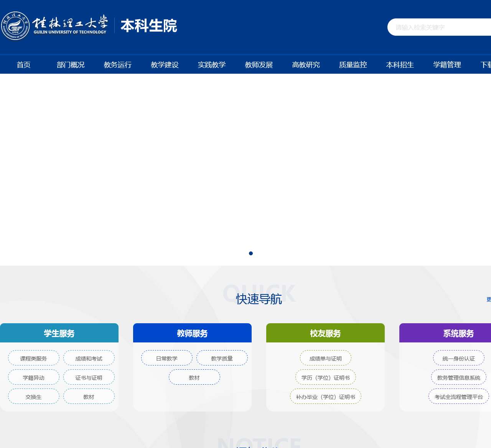Open the 日常教学 teacher link
Image resolution: width=491 pixels, height=448 pixels.
(x=167, y=358)
